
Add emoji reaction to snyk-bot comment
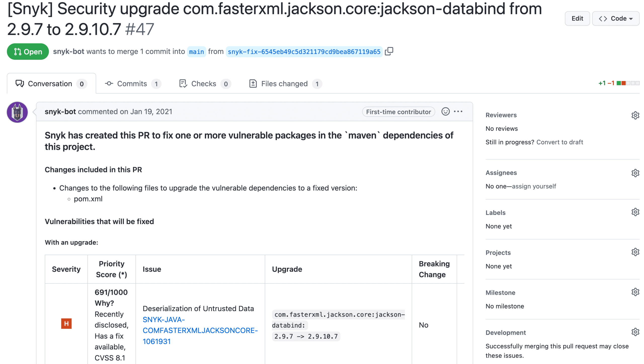coord(445,112)
